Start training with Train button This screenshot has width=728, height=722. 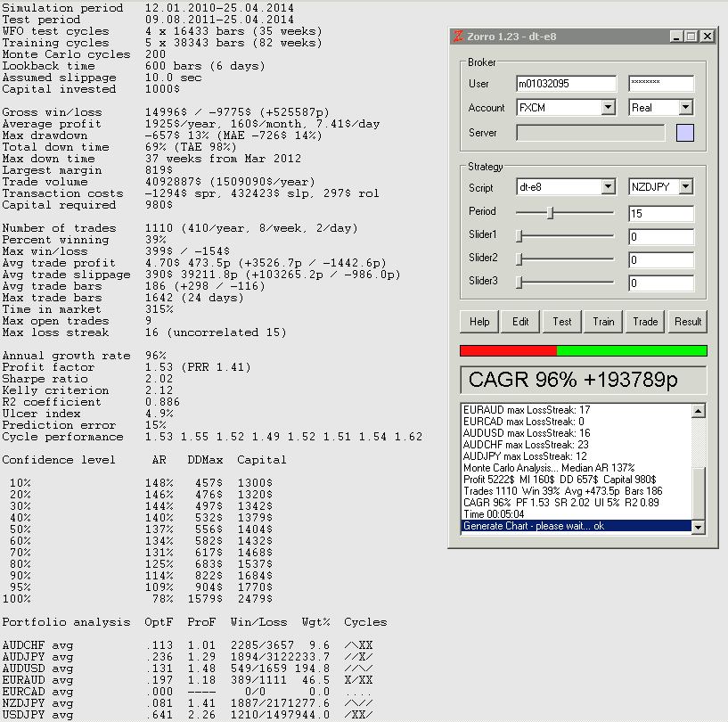tap(603, 322)
